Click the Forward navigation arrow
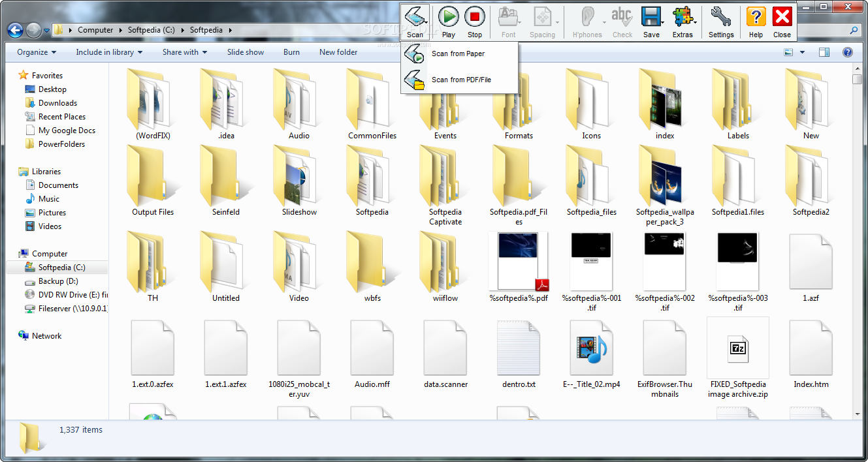 point(33,29)
